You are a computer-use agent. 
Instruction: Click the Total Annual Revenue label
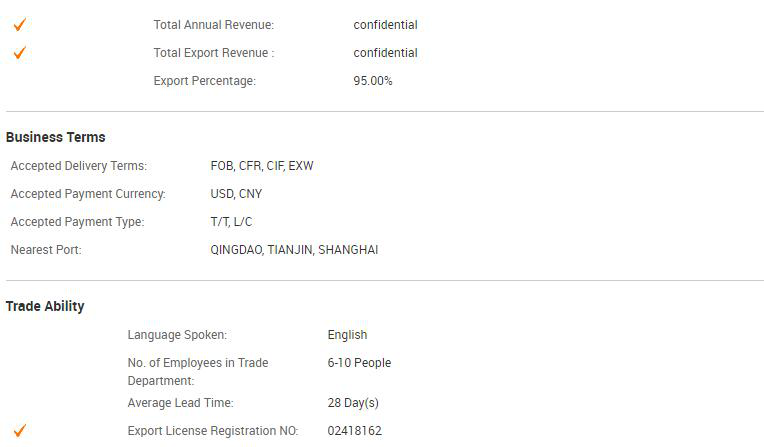tap(214, 25)
